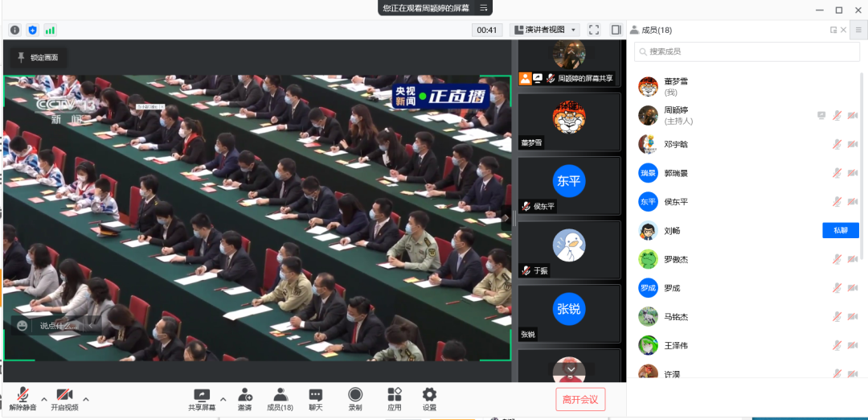
Task: Click the 离开会议 leave meeting button
Action: (x=580, y=399)
